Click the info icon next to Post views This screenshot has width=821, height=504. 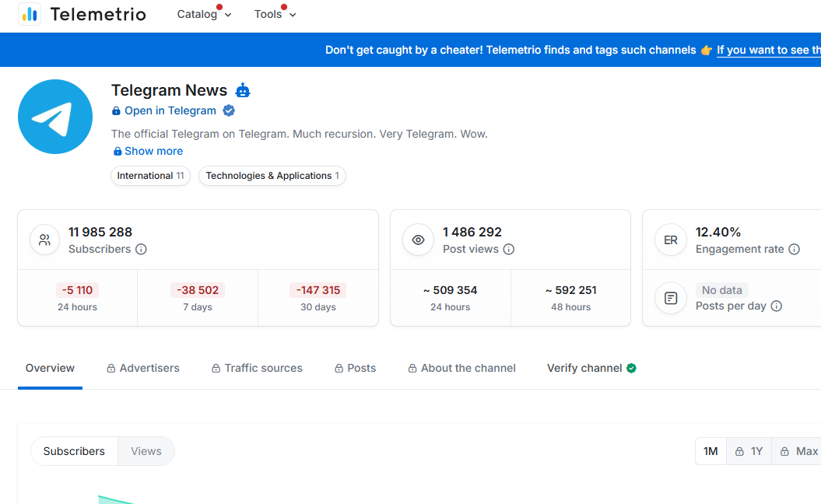(x=509, y=249)
